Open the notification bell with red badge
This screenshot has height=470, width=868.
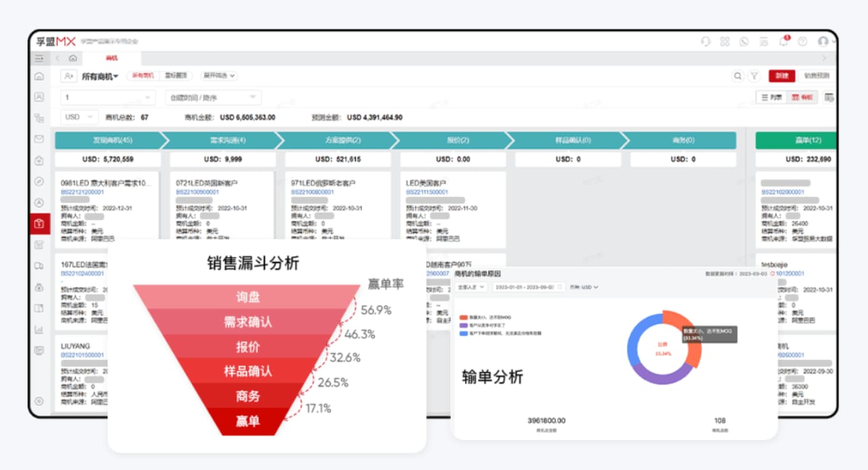pyautogui.click(x=784, y=41)
